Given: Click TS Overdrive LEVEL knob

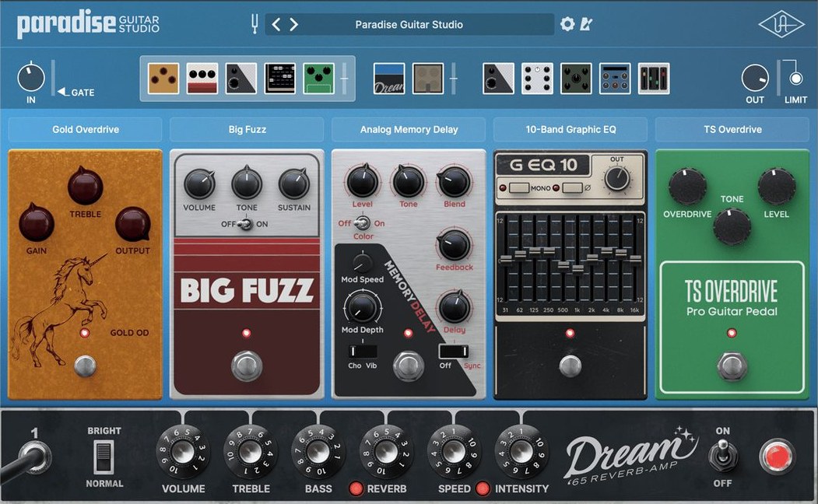Looking at the screenshot, I should tap(777, 186).
